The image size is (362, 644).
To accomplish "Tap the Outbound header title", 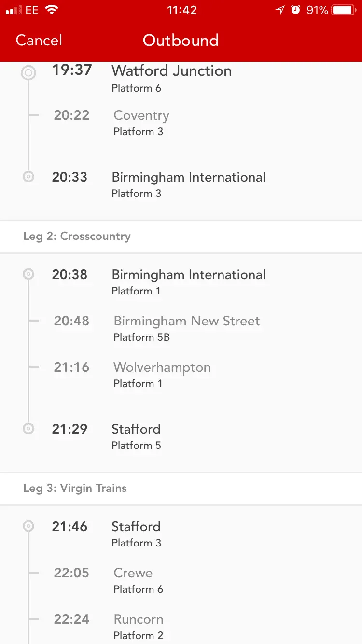I will pyautogui.click(x=181, y=40).
